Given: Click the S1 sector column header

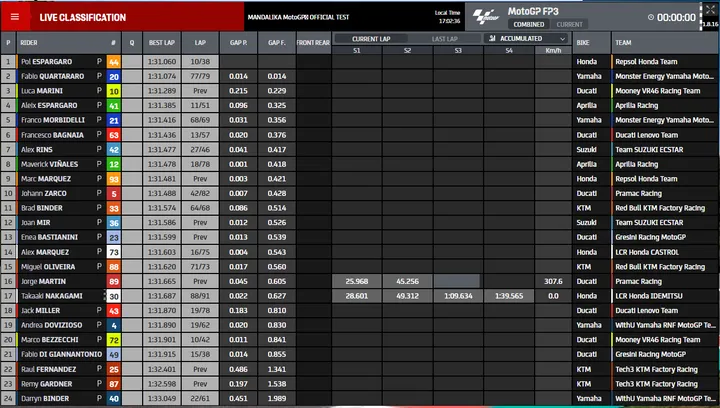Looking at the screenshot, I should tap(357, 50).
